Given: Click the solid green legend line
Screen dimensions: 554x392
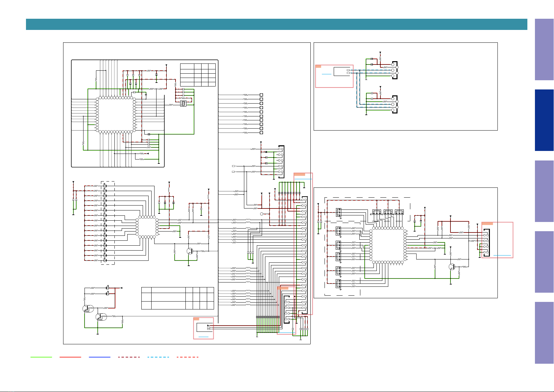Looking at the screenshot, I should 41,357.
